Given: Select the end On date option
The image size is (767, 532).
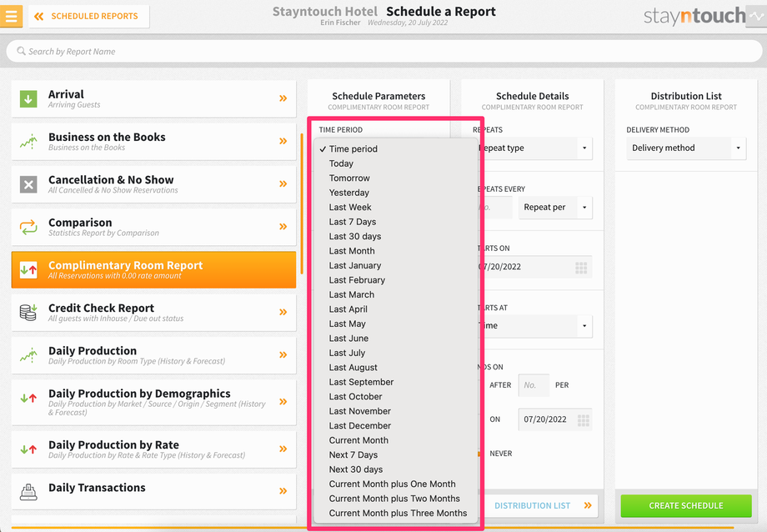Looking at the screenshot, I should coord(495,419).
